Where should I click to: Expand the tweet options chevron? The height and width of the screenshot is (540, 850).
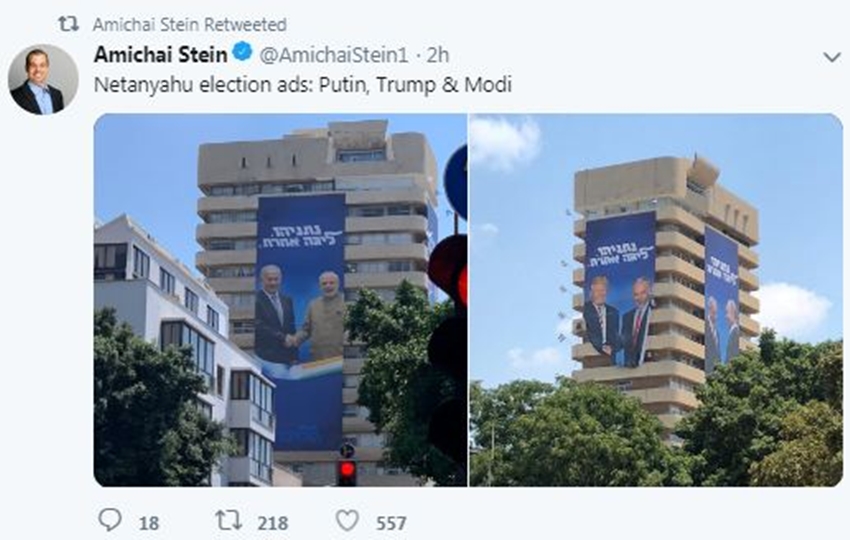click(x=831, y=57)
